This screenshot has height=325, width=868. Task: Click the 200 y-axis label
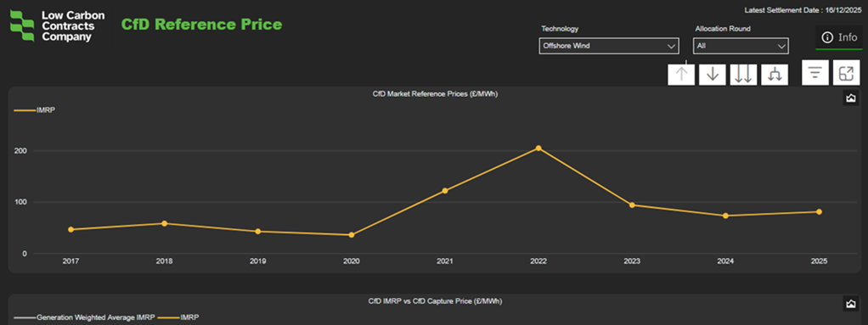[21, 151]
